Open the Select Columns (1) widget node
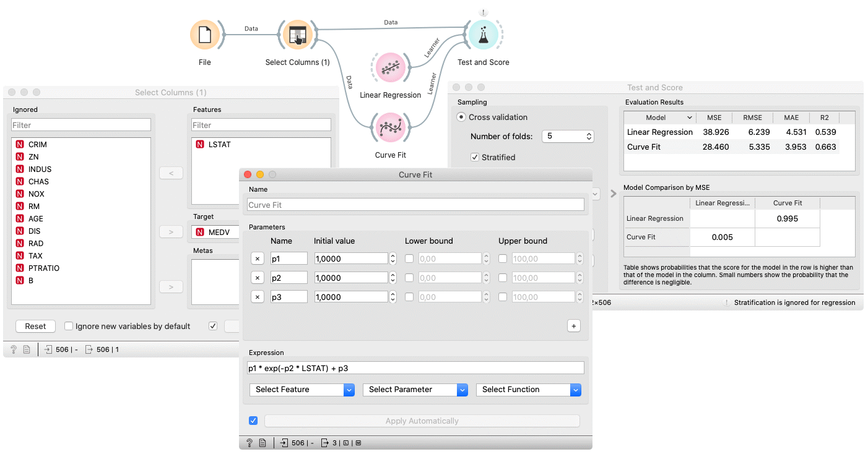This screenshot has height=462, width=868. [x=298, y=35]
